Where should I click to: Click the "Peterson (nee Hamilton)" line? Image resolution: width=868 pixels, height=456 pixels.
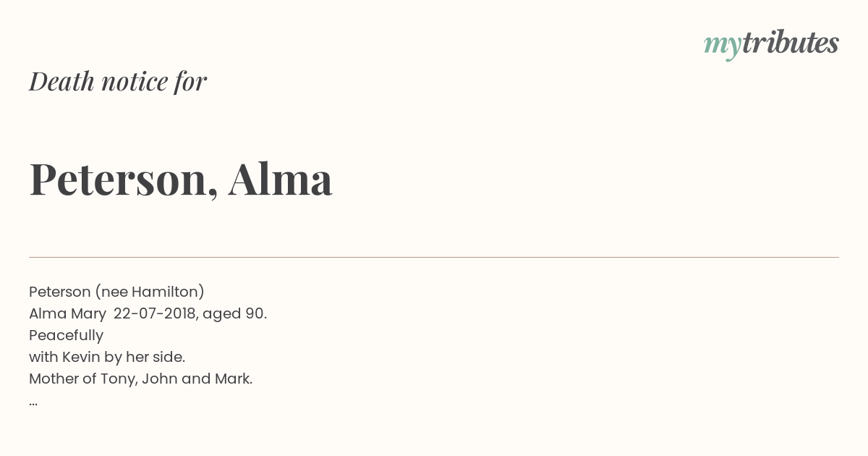[116, 292]
